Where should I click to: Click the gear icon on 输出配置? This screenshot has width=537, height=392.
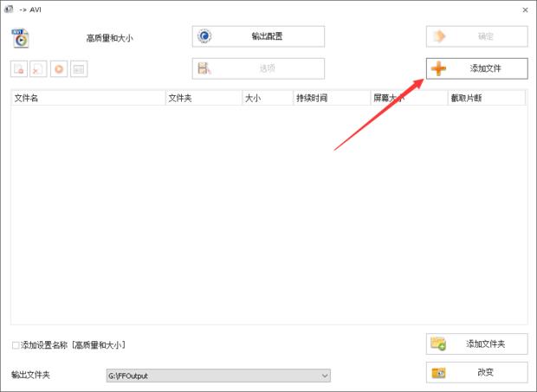click(205, 36)
